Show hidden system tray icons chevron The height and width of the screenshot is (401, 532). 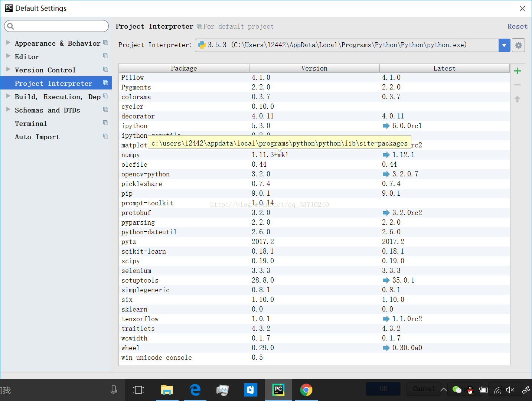(x=444, y=390)
